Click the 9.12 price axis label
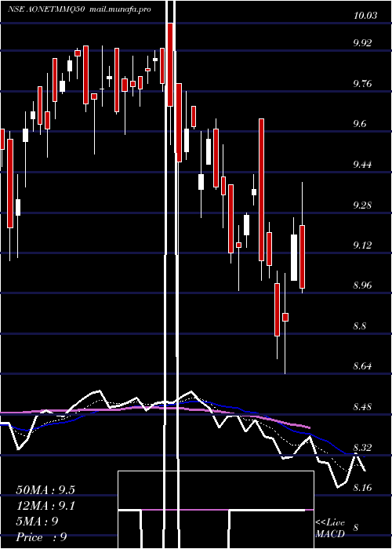The width and height of the screenshot is (392, 549). click(362, 245)
